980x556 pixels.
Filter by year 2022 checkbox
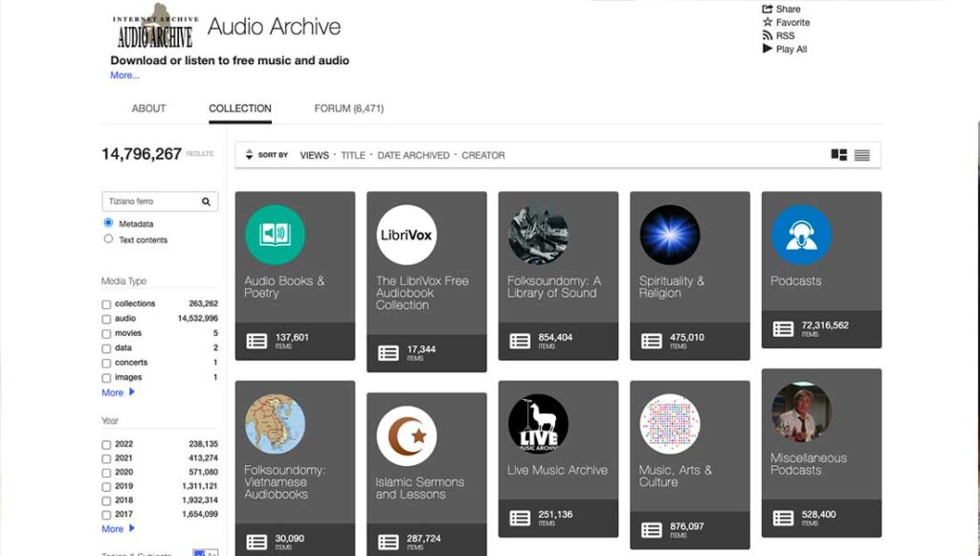[106, 445]
